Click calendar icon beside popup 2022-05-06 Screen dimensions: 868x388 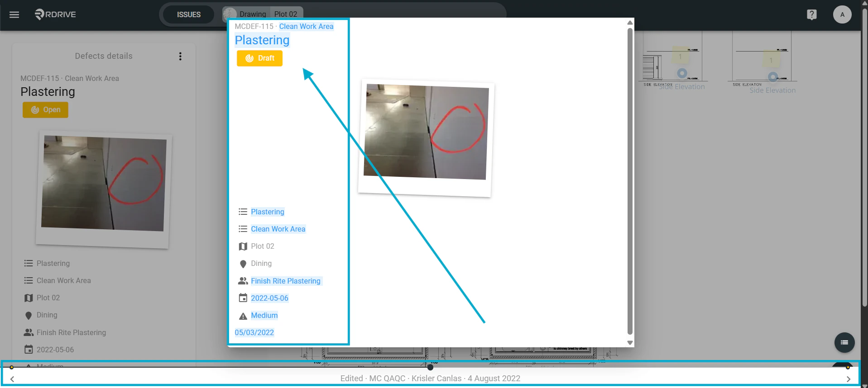(x=243, y=298)
